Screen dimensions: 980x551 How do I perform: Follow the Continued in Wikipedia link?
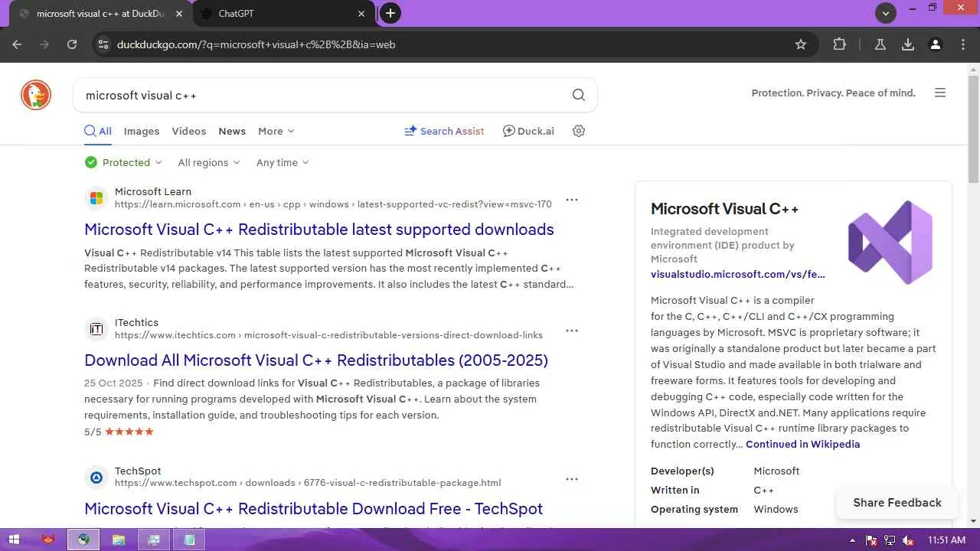click(802, 444)
